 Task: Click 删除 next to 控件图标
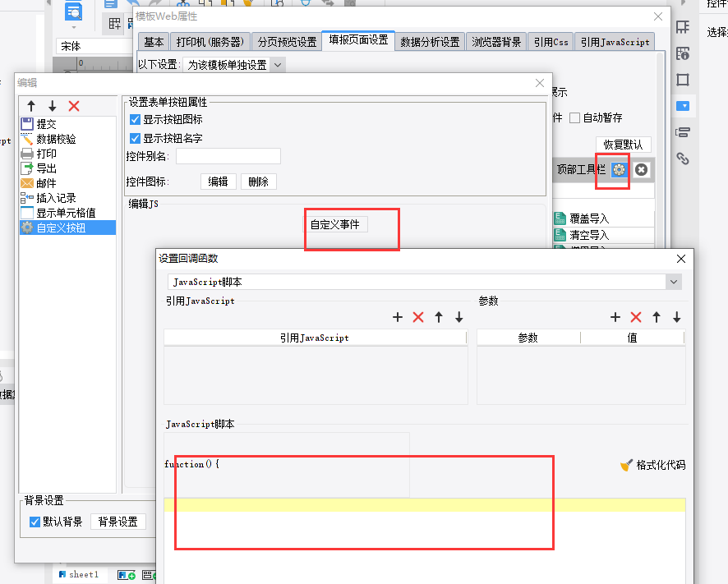(x=259, y=182)
